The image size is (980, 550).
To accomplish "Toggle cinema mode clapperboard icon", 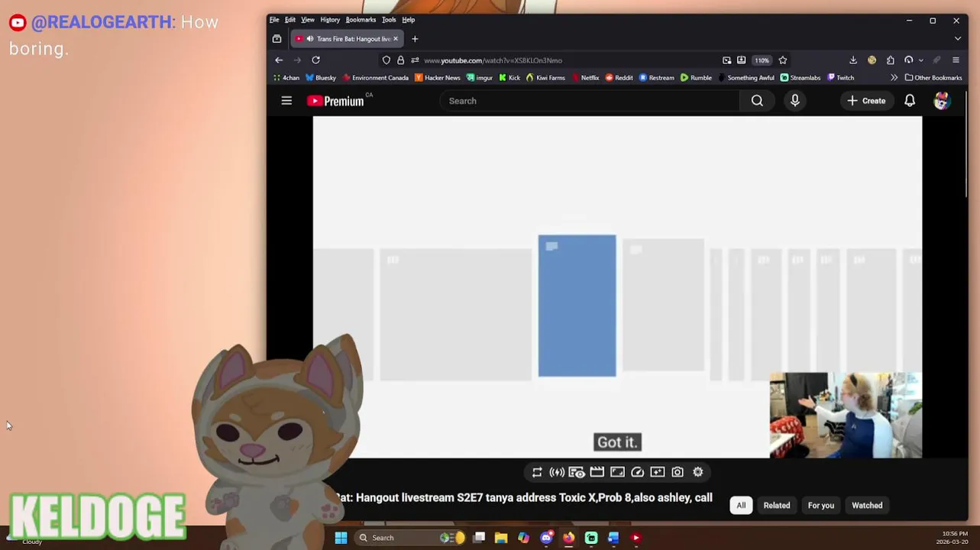I will click(x=597, y=472).
